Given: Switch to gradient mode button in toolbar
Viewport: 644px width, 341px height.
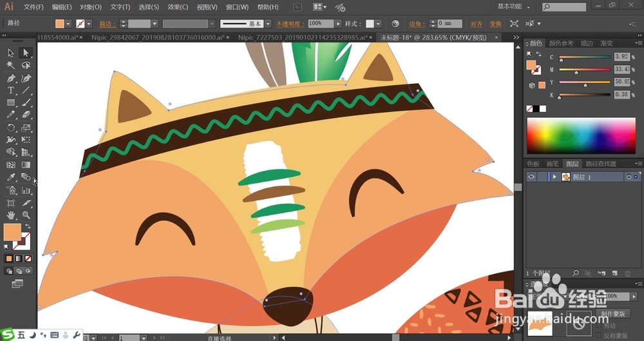Looking at the screenshot, I should (19, 258).
